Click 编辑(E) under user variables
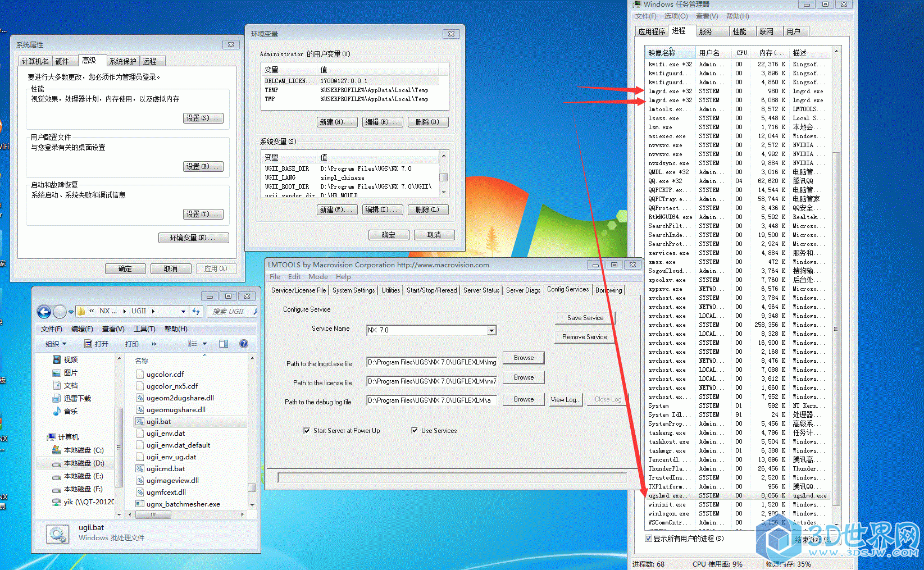Screen dimensions: 924x570 coord(383,122)
